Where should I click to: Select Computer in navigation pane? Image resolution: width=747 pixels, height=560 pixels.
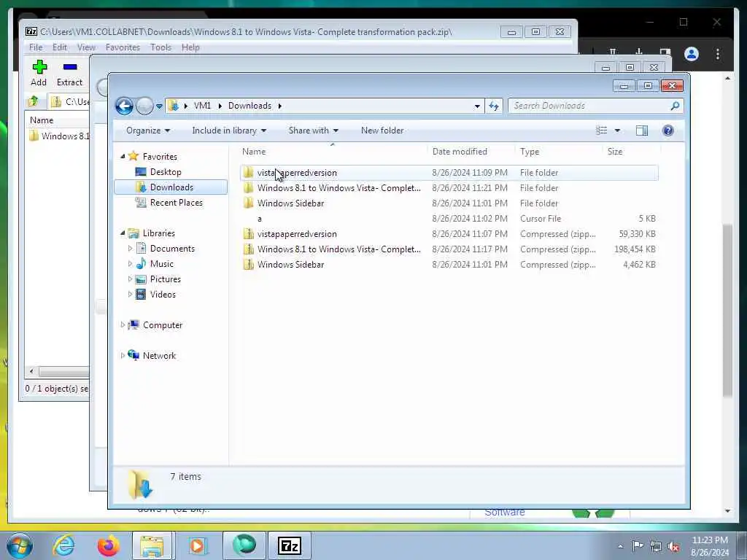pyautogui.click(x=162, y=324)
